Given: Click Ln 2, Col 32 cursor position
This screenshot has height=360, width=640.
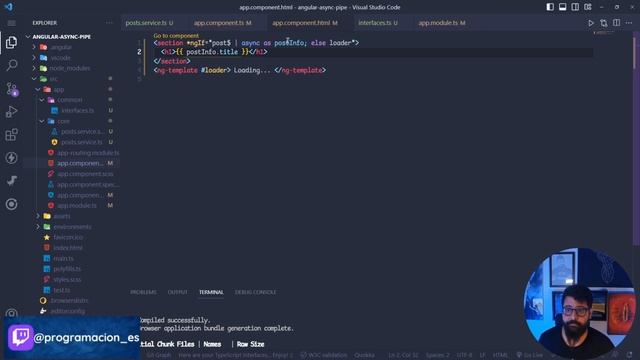Looking at the screenshot, I should point(404,355).
